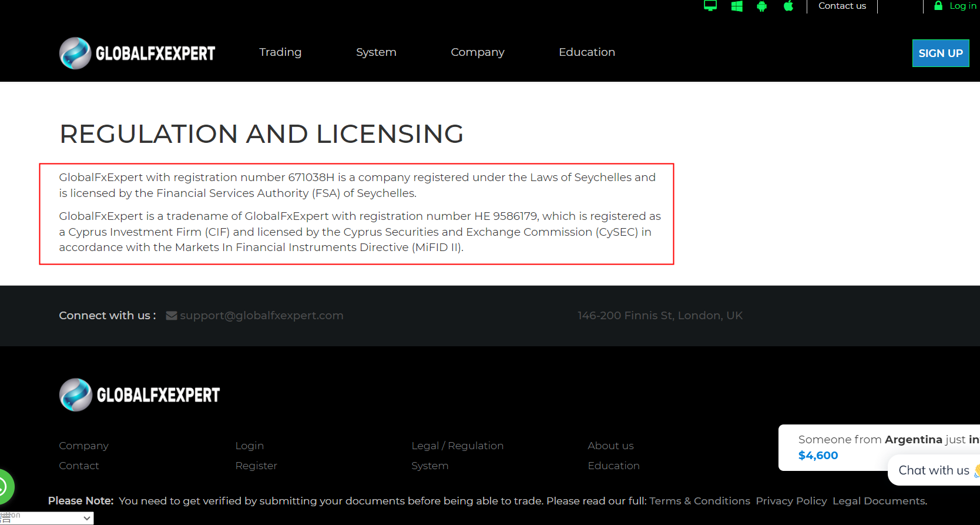Click the paragraph about CySEC Cyprus registration

coord(360,232)
